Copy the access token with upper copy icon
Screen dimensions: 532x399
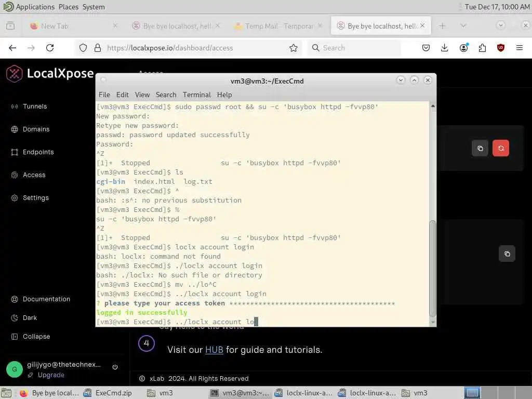[x=480, y=148]
